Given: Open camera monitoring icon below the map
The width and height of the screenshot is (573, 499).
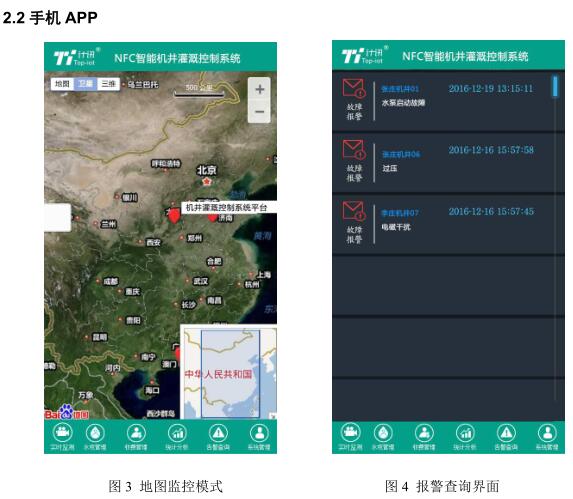Looking at the screenshot, I should [x=63, y=433].
